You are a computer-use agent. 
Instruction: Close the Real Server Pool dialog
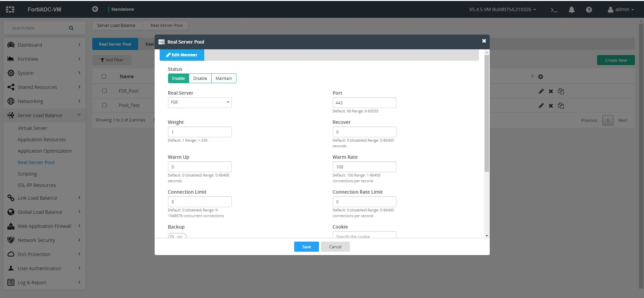point(484,41)
